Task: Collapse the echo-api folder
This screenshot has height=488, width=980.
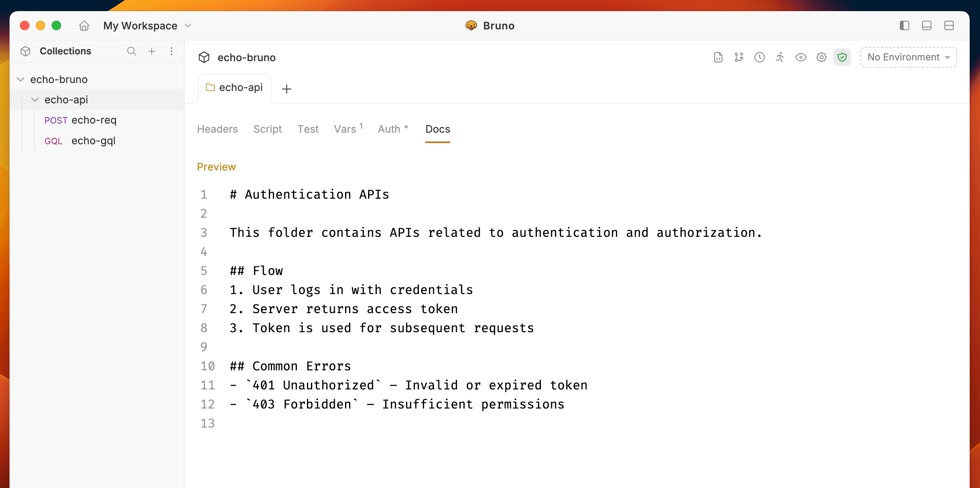Action: tap(35, 100)
